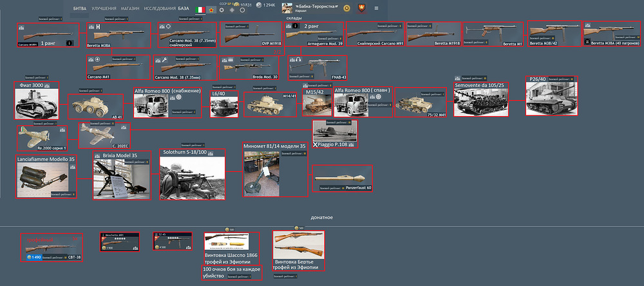Click the склады label

click(x=294, y=19)
